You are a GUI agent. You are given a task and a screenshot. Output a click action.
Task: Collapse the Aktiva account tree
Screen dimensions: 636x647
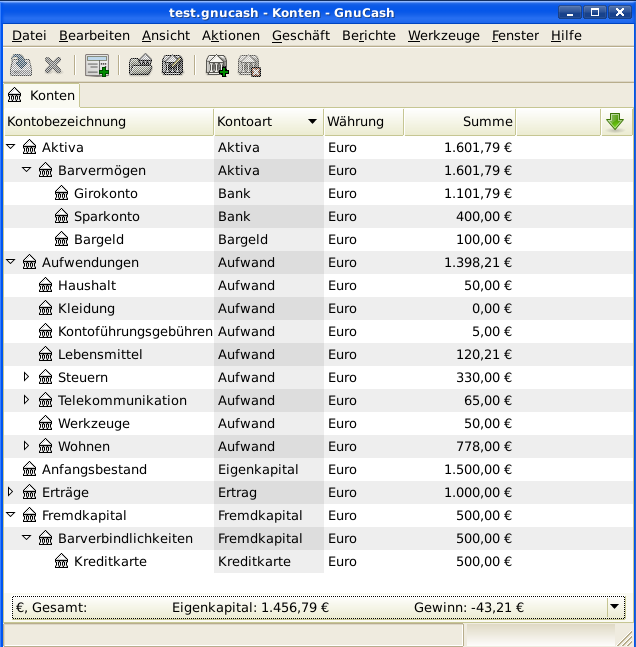click(11, 147)
